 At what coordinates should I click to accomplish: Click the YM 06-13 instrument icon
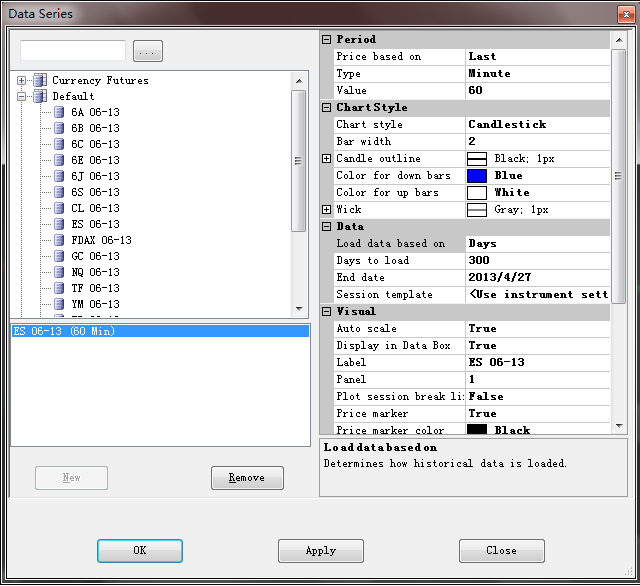coord(59,304)
